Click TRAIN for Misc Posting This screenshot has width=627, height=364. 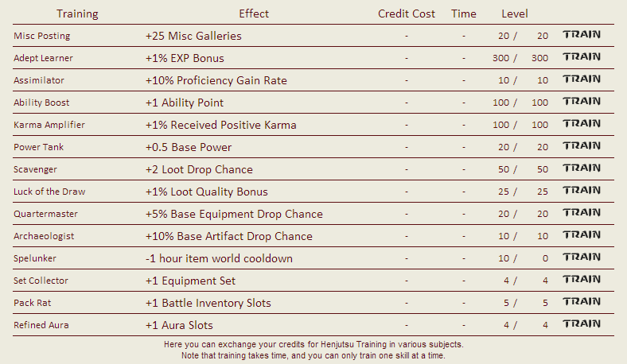582,35
